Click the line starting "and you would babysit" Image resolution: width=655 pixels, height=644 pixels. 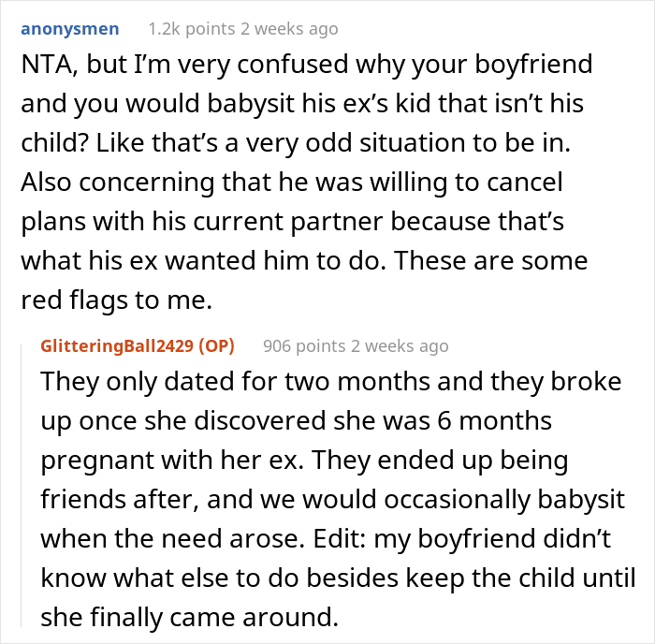coord(302,104)
